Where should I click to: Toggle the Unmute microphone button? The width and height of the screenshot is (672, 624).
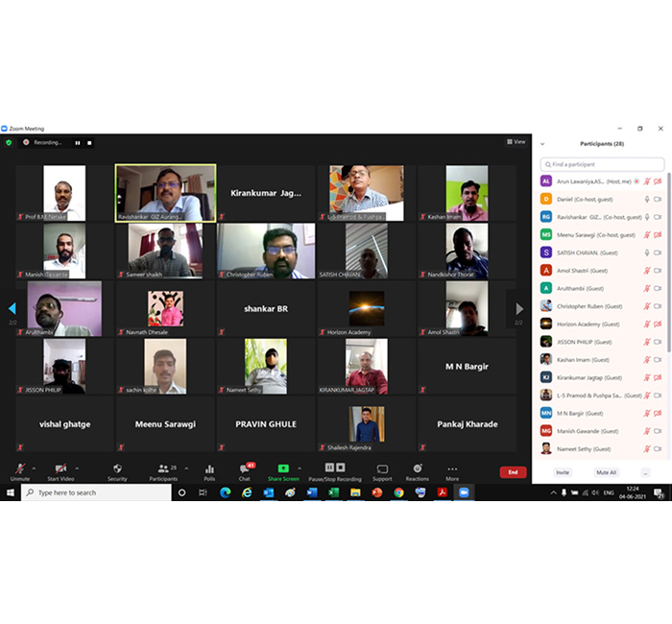point(20,470)
